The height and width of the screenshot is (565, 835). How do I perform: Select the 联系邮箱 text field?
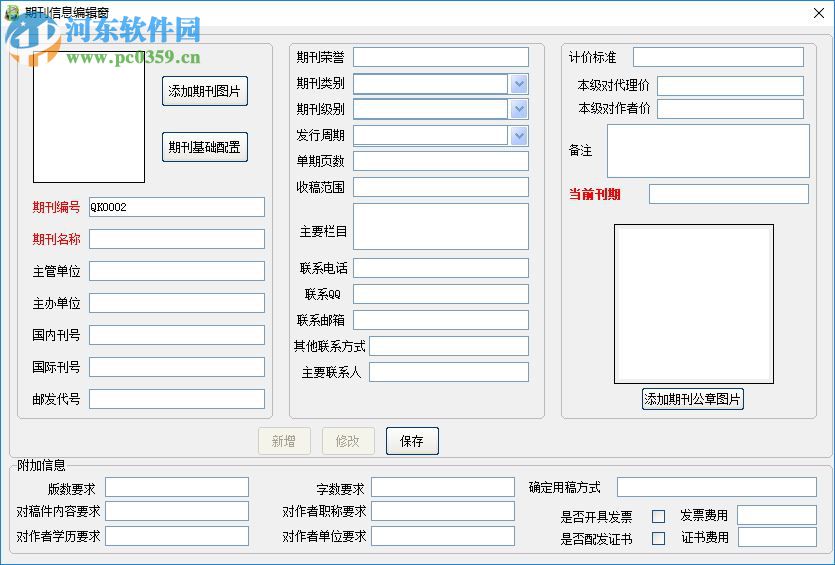pos(441,320)
